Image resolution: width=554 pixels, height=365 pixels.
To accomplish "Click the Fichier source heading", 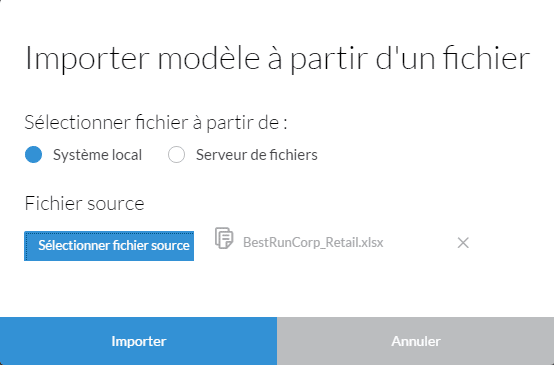I will (x=84, y=204).
